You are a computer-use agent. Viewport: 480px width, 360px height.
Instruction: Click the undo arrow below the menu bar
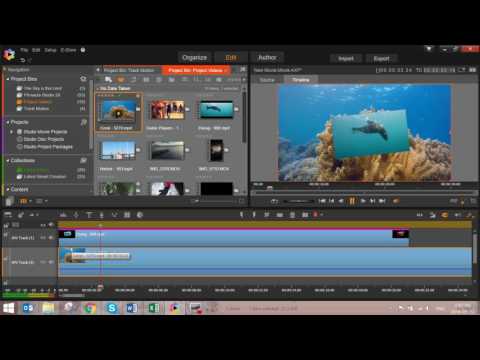23,60
